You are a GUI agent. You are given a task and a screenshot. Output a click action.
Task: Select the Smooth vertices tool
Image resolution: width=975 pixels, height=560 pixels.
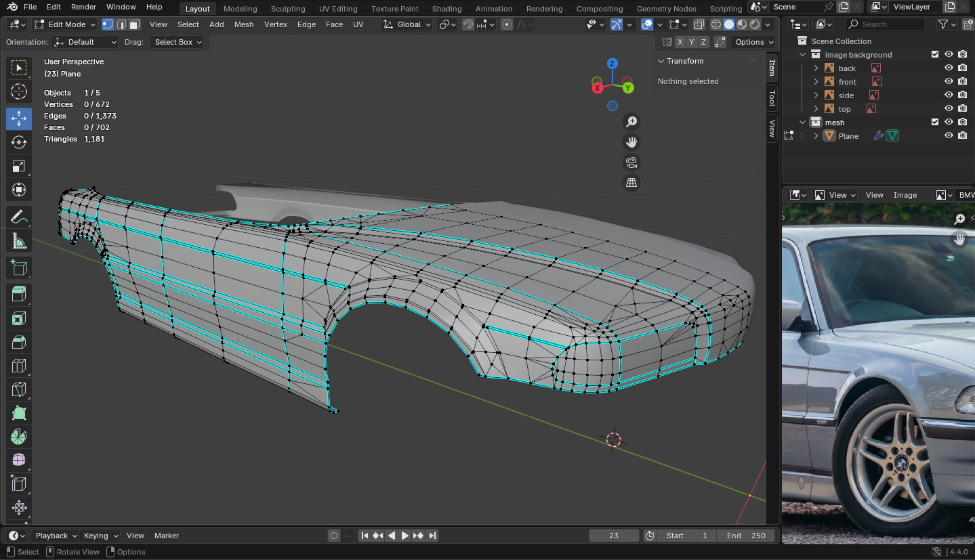(x=19, y=460)
